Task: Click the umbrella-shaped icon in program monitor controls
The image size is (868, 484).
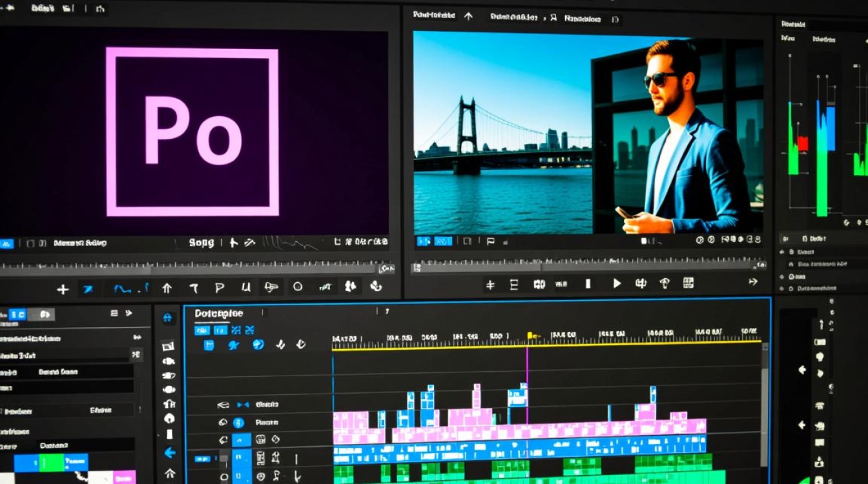Action: (x=665, y=283)
